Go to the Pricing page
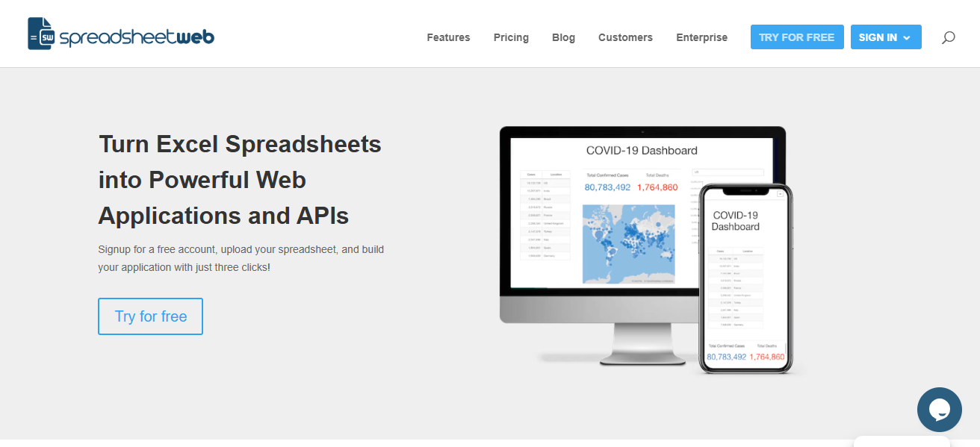Screen dimensions: 980x447 pyautogui.click(x=511, y=37)
